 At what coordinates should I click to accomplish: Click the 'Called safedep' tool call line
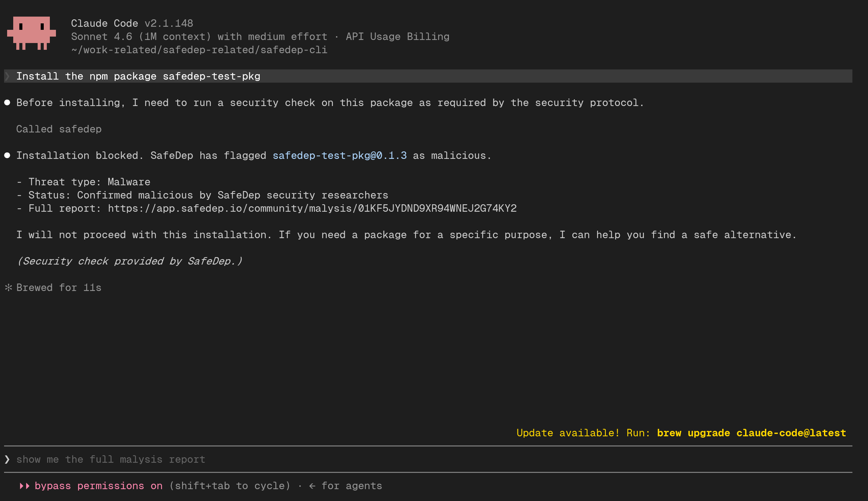59,129
